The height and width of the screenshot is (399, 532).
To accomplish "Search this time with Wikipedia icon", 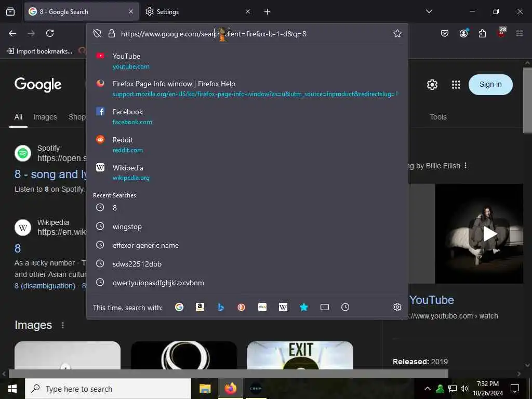I will [x=283, y=308].
